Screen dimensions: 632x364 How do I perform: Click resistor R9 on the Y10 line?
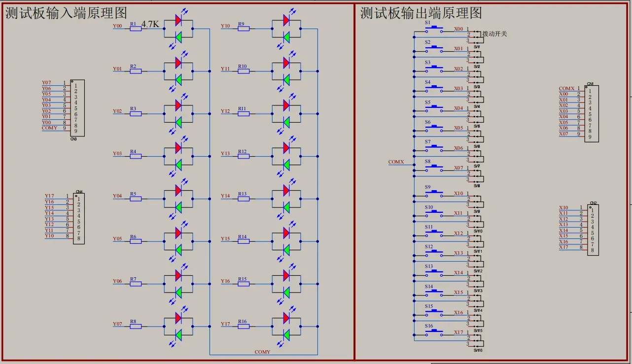point(244,29)
